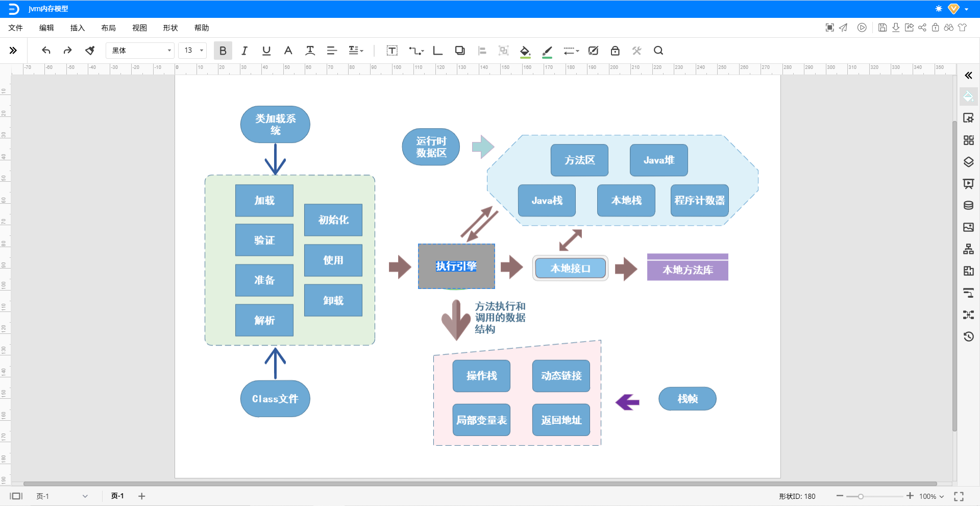This screenshot has height=506, width=980.
Task: Click the undo arrow icon
Action: (x=46, y=51)
